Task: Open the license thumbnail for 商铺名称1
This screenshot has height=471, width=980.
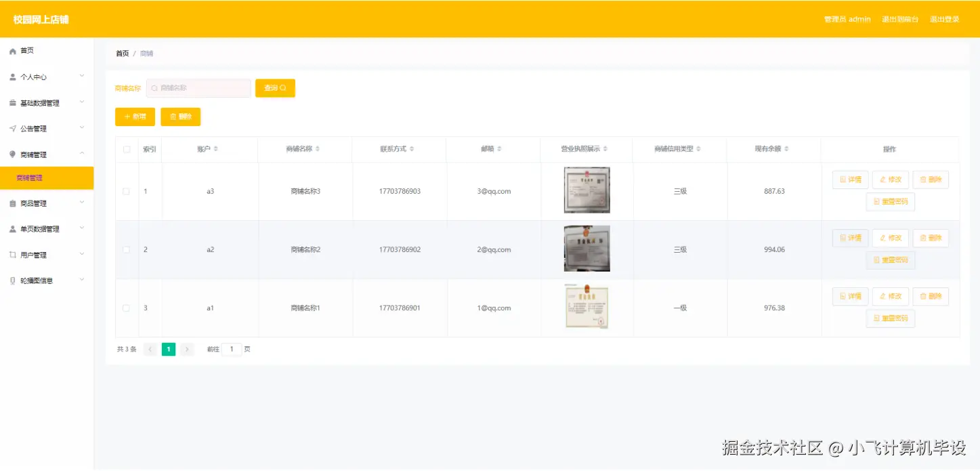Action: pyautogui.click(x=587, y=307)
